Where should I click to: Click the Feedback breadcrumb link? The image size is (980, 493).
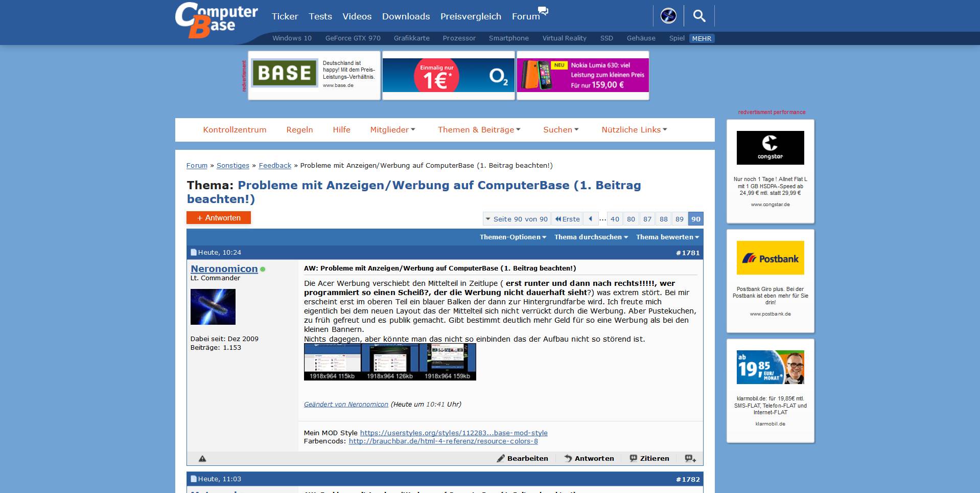[x=275, y=166]
